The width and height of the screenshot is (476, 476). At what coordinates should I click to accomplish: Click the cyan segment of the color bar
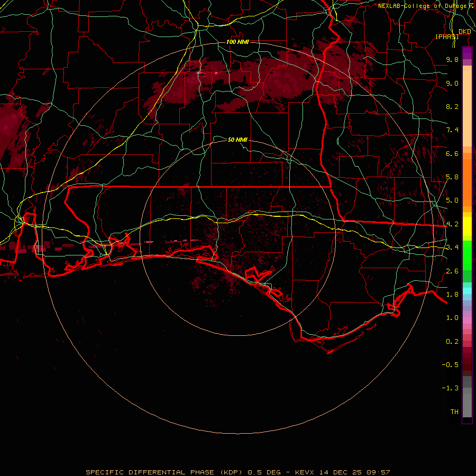tap(467, 291)
